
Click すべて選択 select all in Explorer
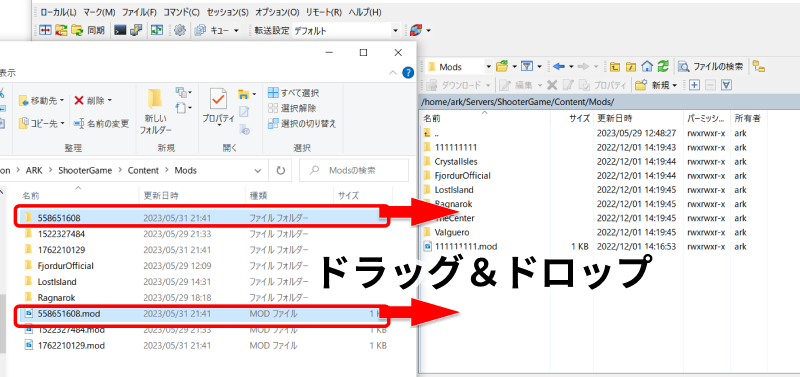pos(293,93)
